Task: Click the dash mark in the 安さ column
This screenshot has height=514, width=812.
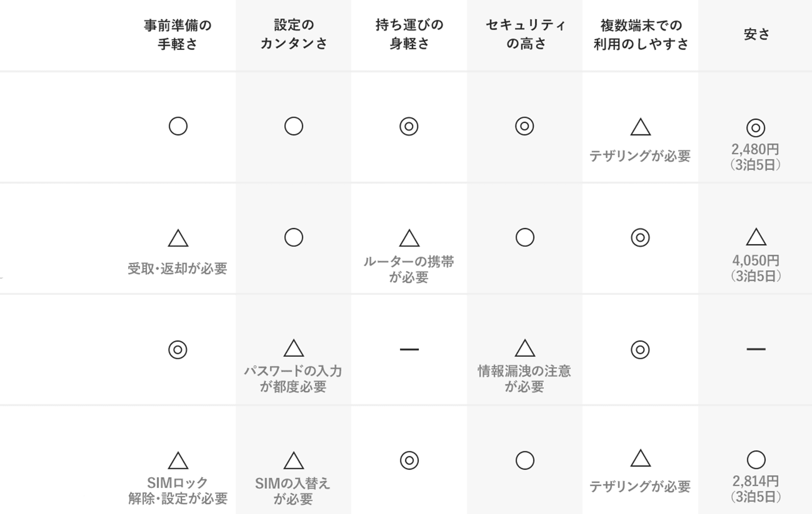Action: click(x=756, y=349)
